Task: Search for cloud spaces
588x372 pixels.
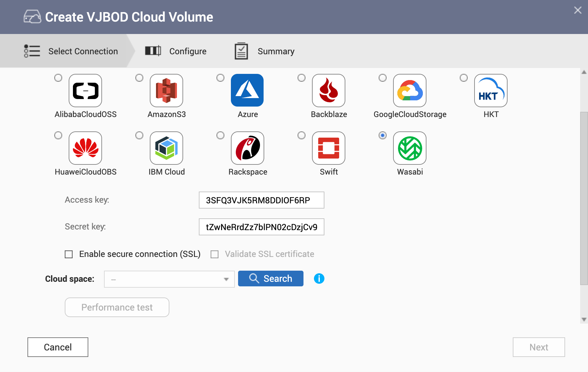Action: pyautogui.click(x=271, y=279)
